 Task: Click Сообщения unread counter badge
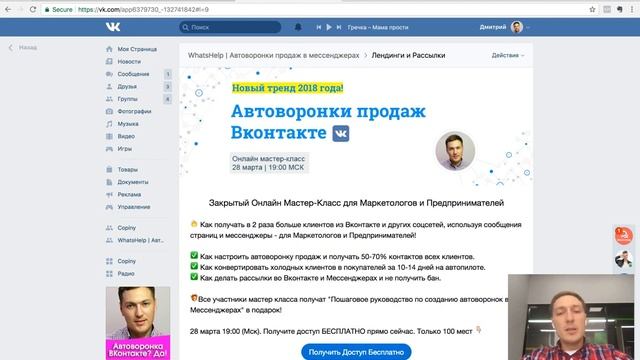pyautogui.click(x=167, y=74)
